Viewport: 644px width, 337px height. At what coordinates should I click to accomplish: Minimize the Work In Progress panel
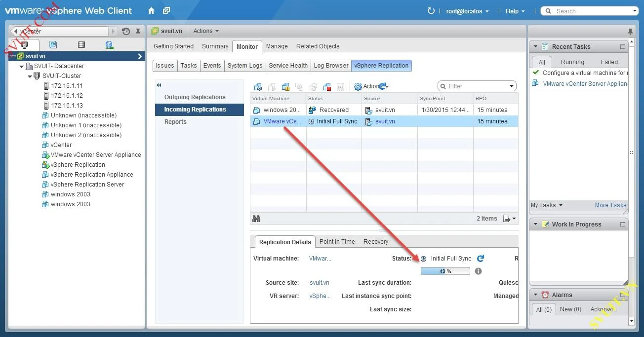[623, 225]
